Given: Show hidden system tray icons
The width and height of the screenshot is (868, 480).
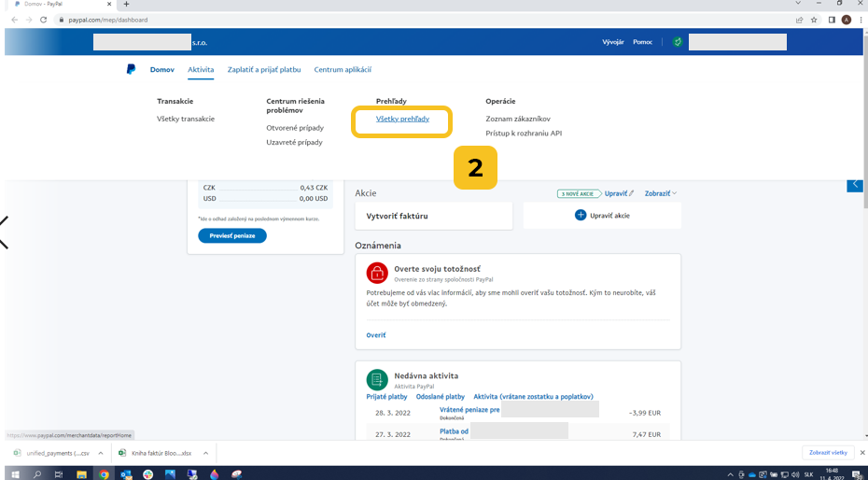Looking at the screenshot, I should pos(732,474).
